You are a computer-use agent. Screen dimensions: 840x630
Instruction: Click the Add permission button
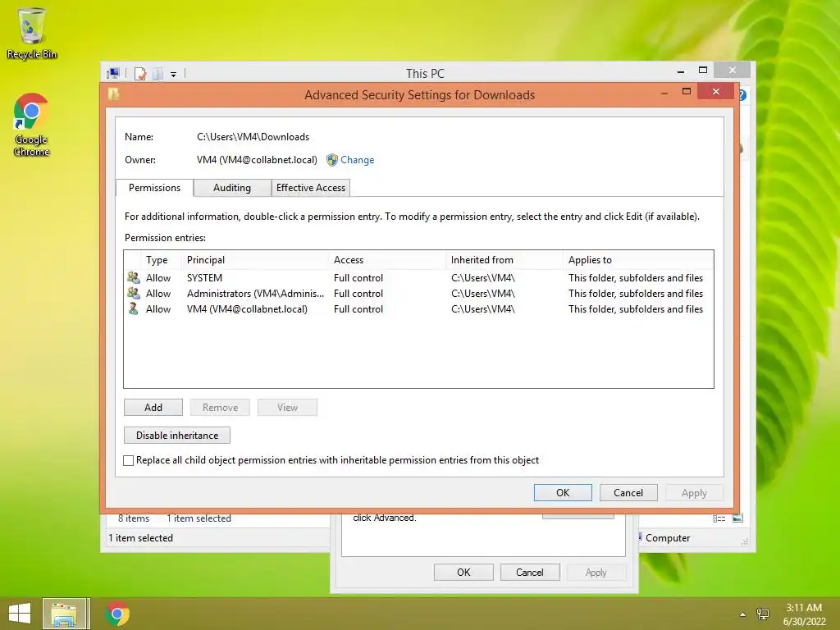pyautogui.click(x=153, y=407)
